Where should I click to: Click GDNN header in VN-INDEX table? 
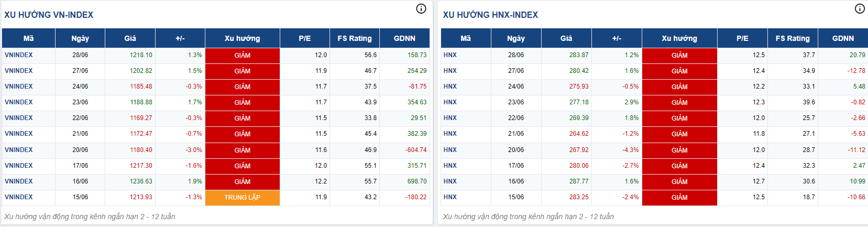[404, 38]
